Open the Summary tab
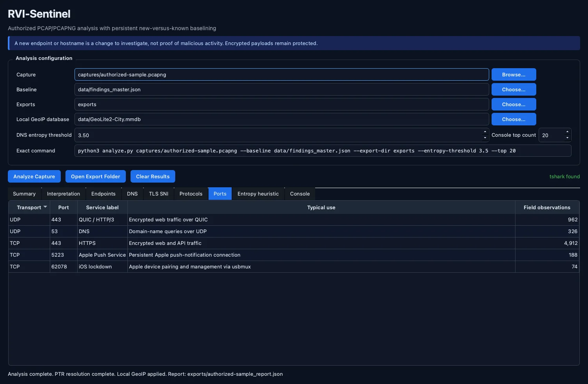 (24, 194)
